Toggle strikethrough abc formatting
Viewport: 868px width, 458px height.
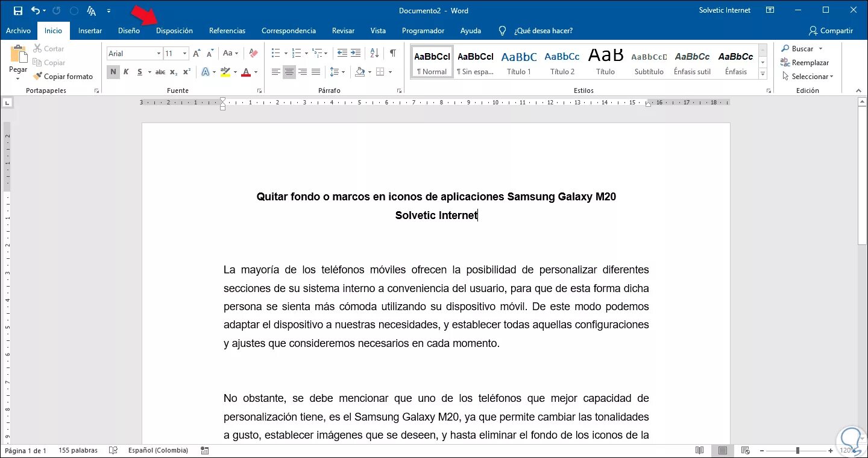pyautogui.click(x=160, y=72)
